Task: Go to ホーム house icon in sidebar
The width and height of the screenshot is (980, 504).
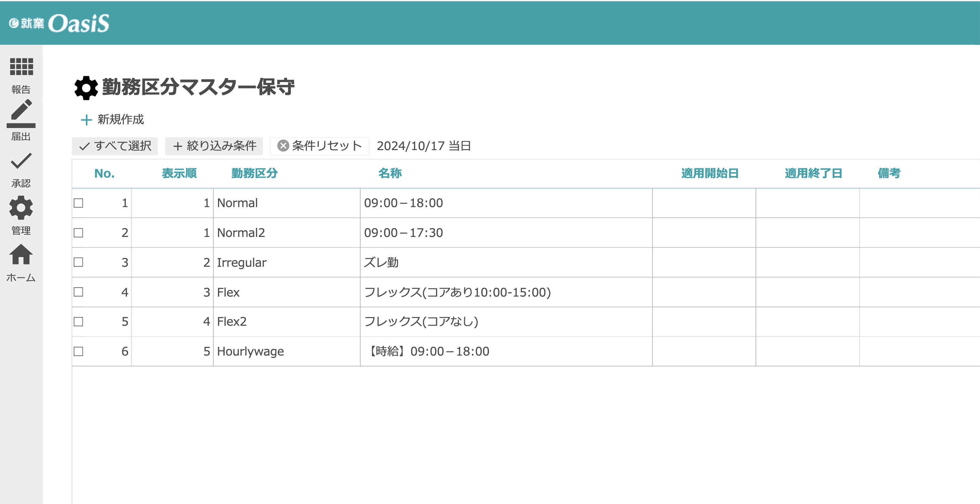Action: (x=21, y=255)
